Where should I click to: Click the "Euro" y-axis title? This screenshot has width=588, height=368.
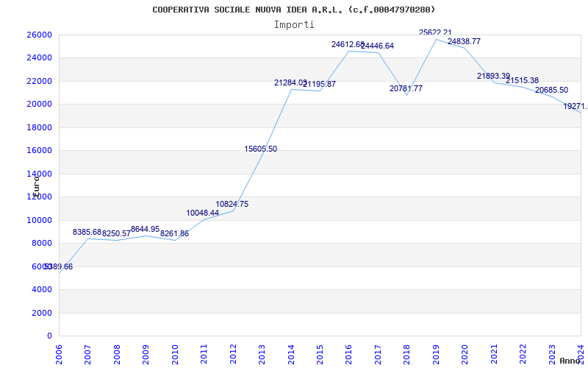point(36,185)
